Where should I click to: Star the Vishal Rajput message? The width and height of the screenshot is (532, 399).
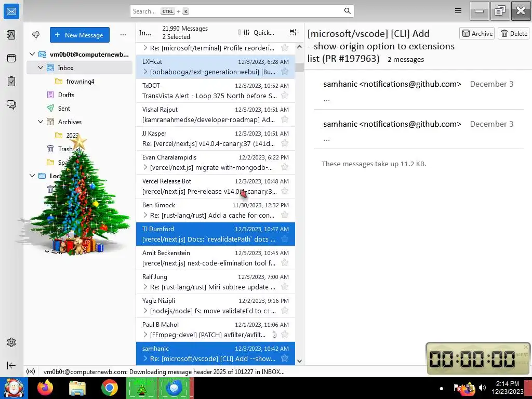coord(285,119)
